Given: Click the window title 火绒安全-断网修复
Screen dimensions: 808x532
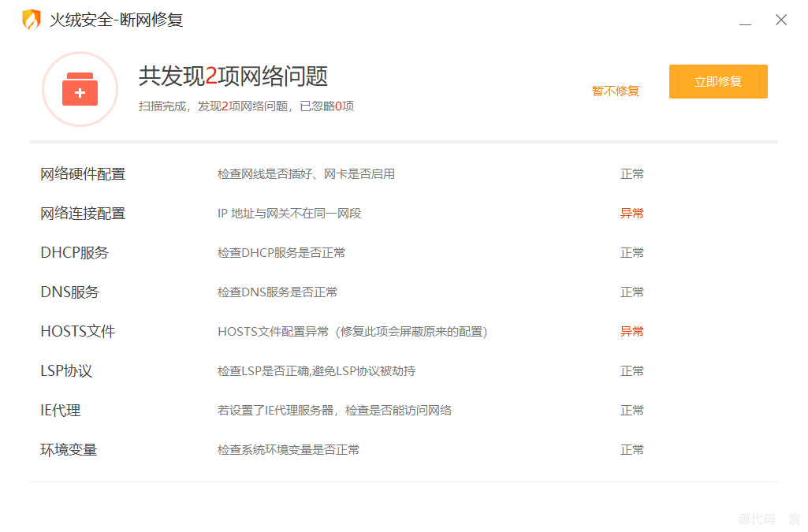Looking at the screenshot, I should (x=117, y=20).
